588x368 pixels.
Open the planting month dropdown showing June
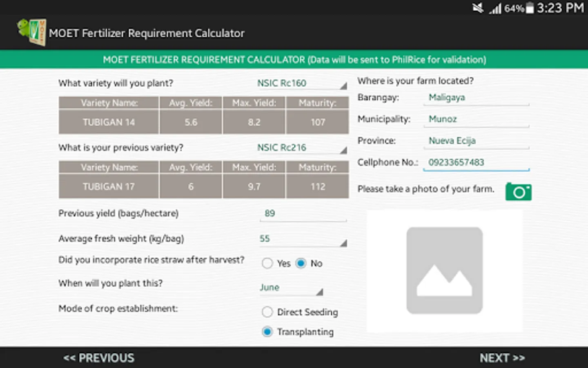(291, 288)
